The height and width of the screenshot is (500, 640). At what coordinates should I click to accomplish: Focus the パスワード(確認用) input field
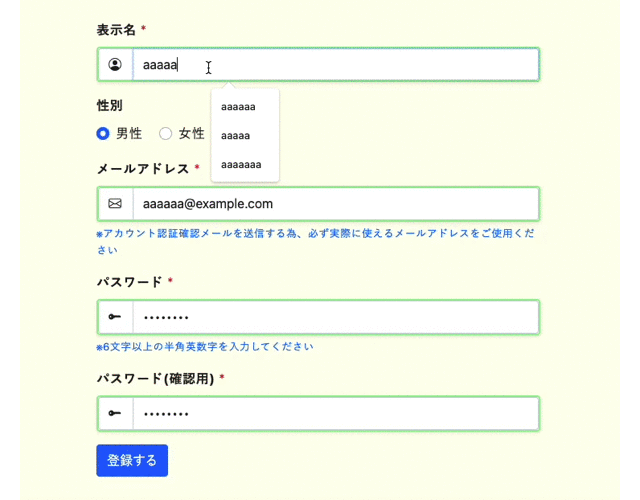336,413
